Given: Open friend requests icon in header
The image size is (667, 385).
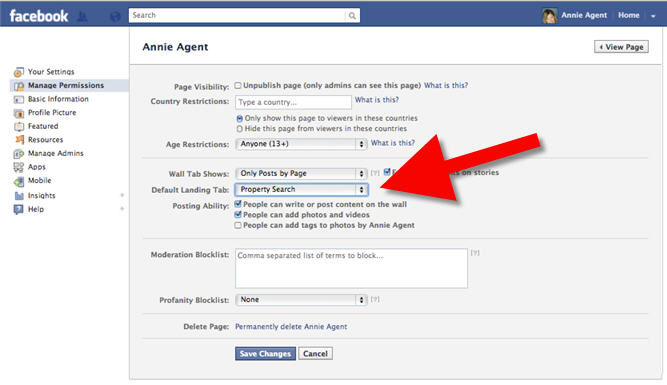Looking at the screenshot, I should click(x=82, y=17).
